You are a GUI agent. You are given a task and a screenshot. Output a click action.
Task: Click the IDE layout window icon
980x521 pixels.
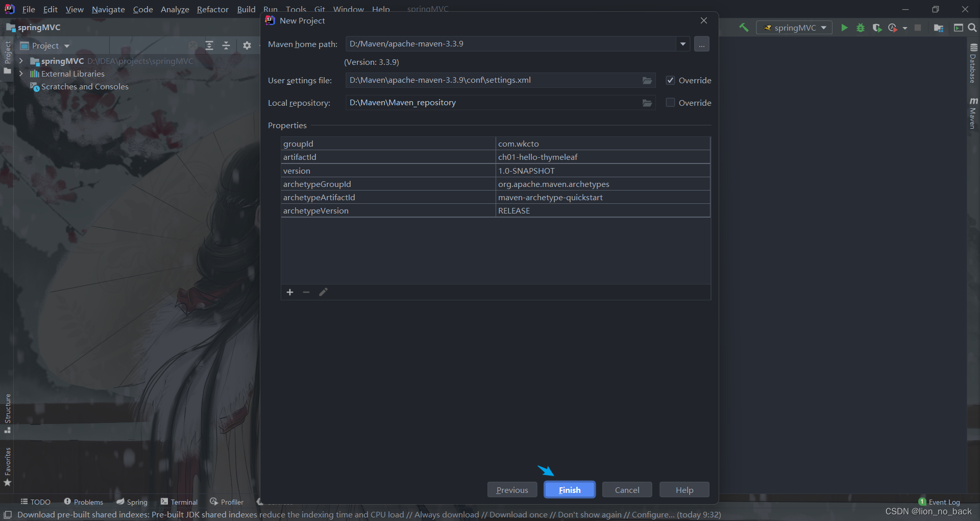pyautogui.click(x=959, y=28)
